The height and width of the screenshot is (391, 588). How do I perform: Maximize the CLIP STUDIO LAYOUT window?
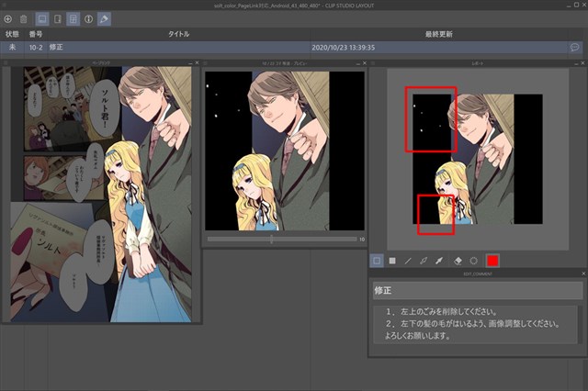point(576,5)
